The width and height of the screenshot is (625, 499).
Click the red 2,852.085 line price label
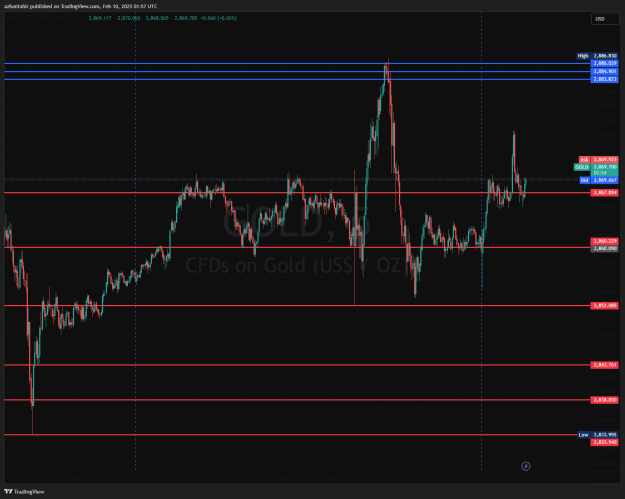point(605,306)
